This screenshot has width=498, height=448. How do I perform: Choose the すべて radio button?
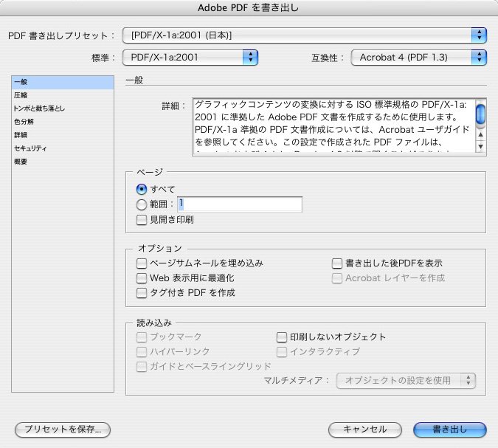tap(142, 190)
